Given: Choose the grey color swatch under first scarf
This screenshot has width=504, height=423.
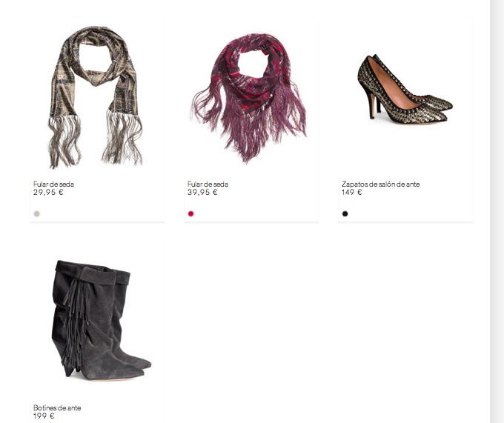Looking at the screenshot, I should point(36,213).
